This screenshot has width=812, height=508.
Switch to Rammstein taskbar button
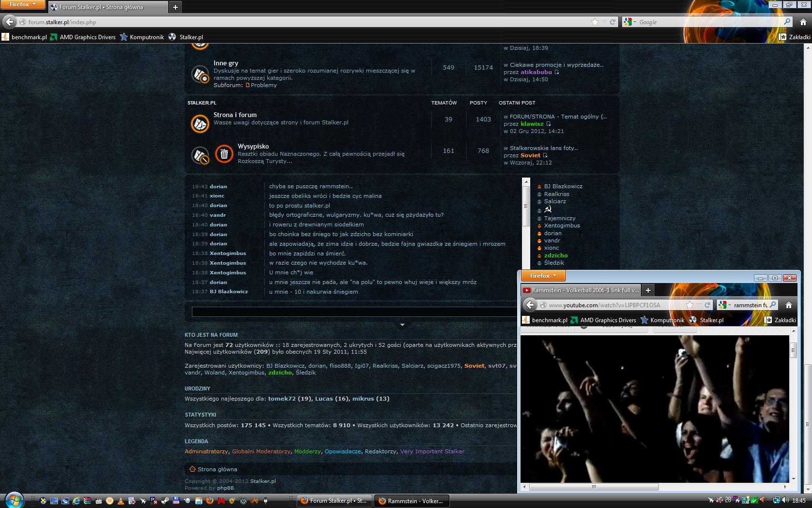(412, 501)
